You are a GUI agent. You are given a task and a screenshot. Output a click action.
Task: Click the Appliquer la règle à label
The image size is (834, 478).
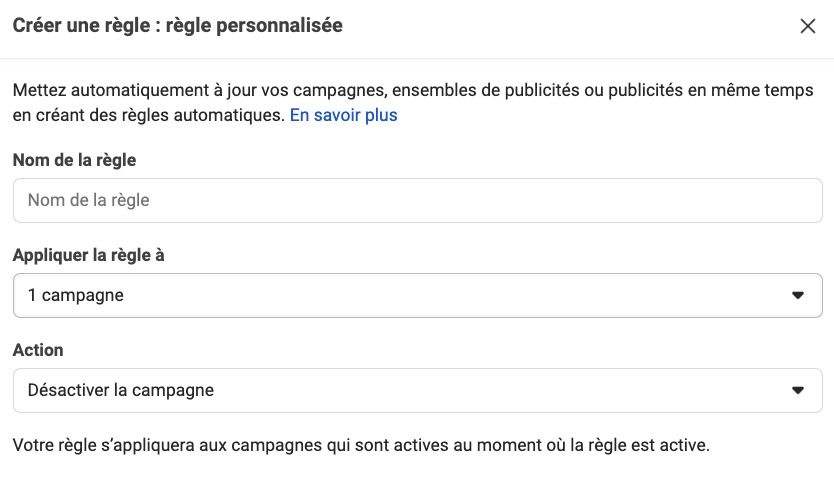pos(88,255)
